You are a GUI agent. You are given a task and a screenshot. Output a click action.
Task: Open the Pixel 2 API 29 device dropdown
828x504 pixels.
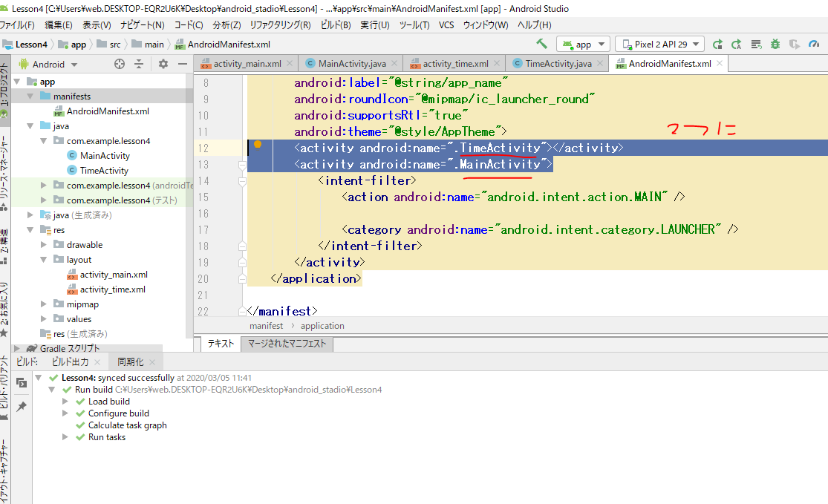[x=660, y=45]
